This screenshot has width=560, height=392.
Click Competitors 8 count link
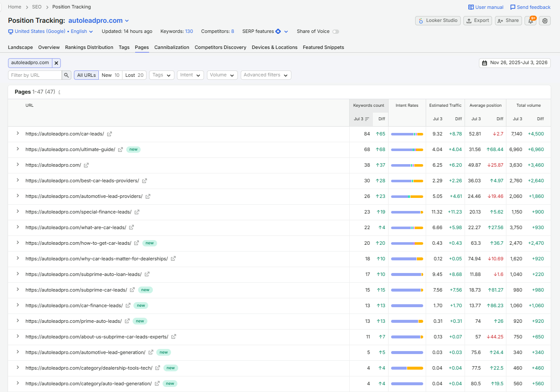(232, 32)
